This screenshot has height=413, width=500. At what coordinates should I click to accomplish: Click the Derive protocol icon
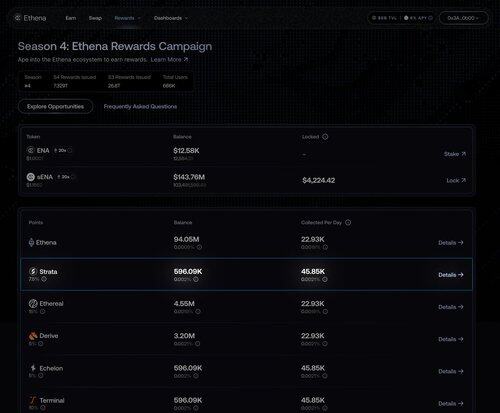click(33, 336)
